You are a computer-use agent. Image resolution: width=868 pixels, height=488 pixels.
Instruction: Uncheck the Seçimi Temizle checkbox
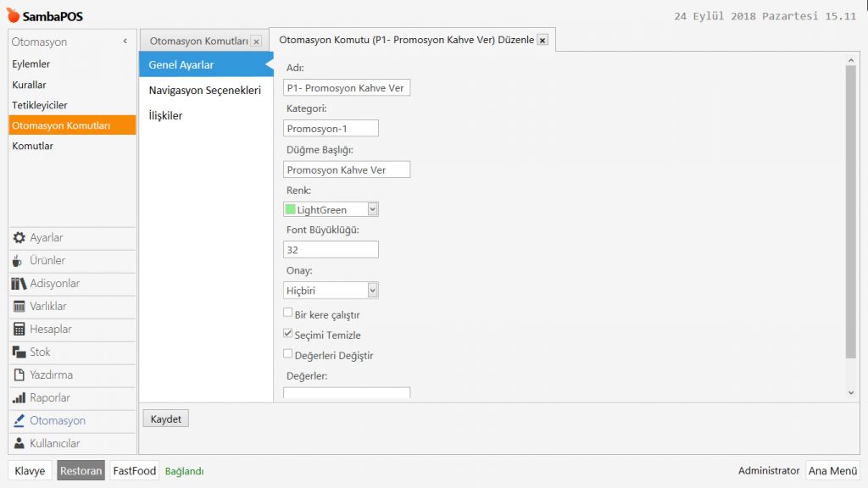coord(288,334)
